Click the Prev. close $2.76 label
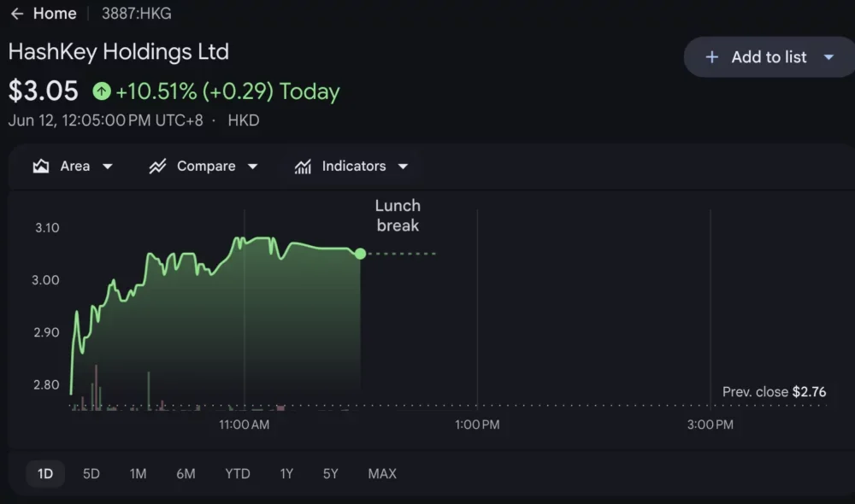The image size is (855, 504). coord(774,392)
